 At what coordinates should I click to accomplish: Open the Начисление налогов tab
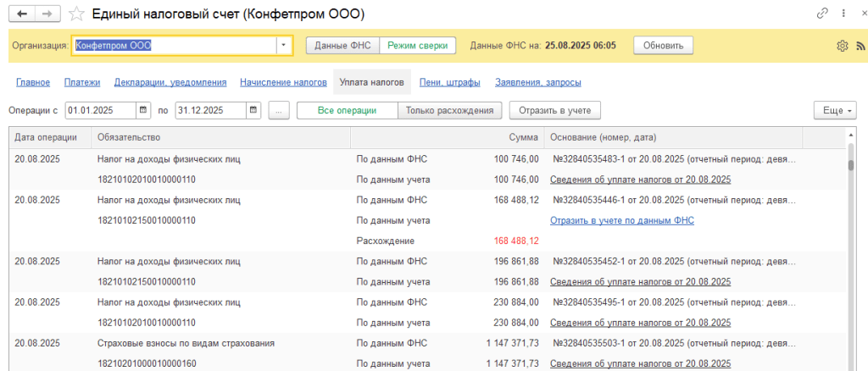(x=283, y=82)
